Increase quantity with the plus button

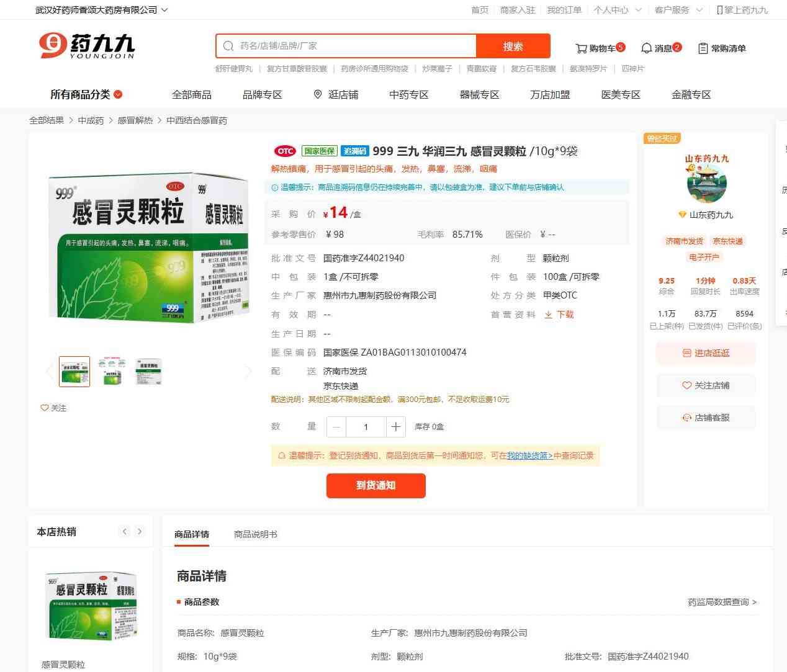click(x=395, y=426)
